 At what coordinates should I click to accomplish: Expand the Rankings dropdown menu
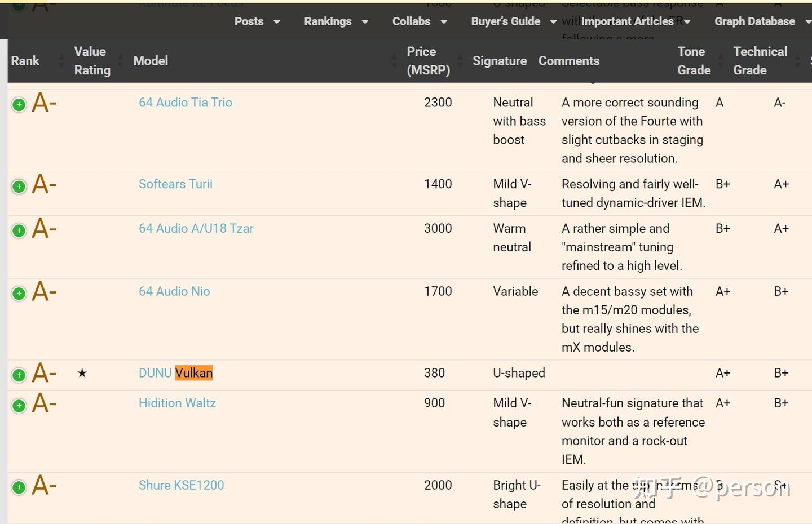(336, 21)
